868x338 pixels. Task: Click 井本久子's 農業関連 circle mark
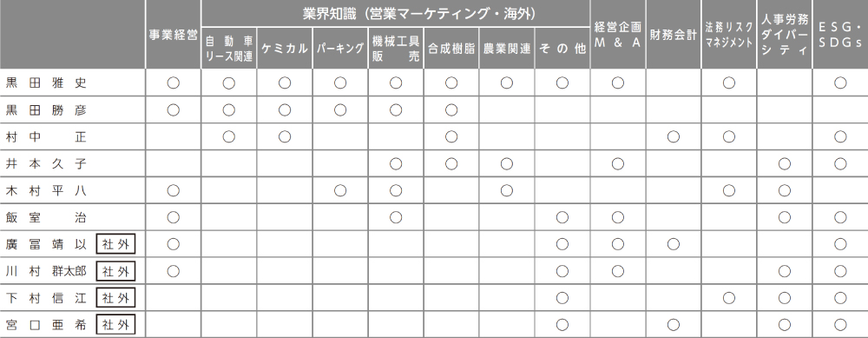(x=507, y=164)
